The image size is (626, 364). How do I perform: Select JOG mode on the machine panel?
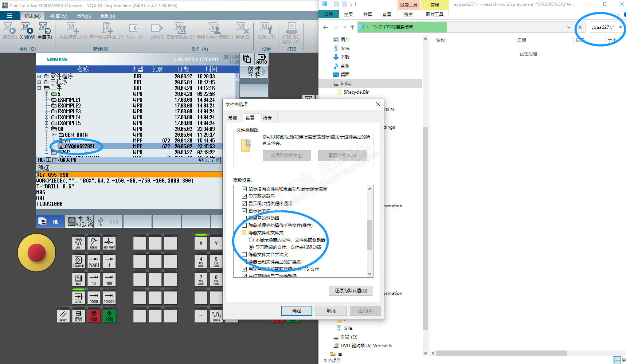[x=78, y=243]
